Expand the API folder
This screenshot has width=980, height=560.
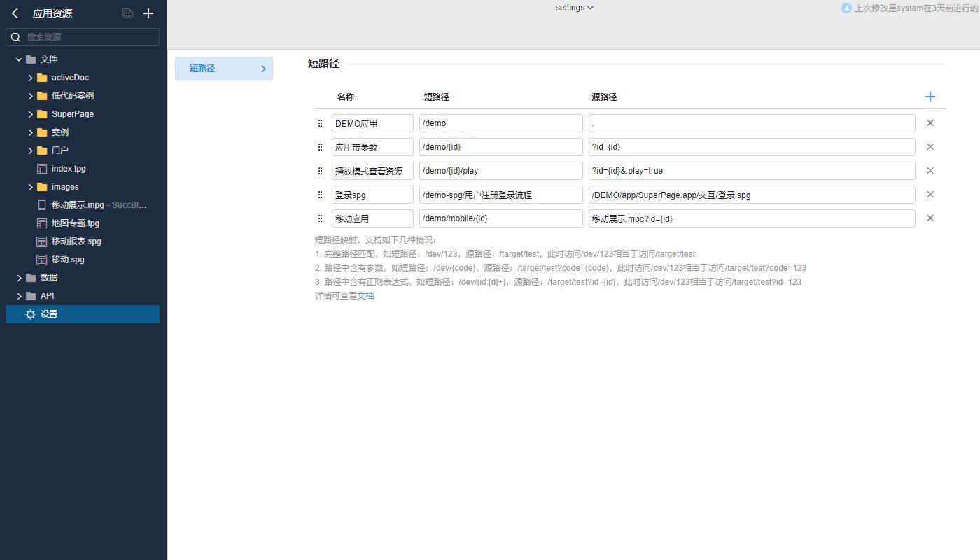[19, 296]
